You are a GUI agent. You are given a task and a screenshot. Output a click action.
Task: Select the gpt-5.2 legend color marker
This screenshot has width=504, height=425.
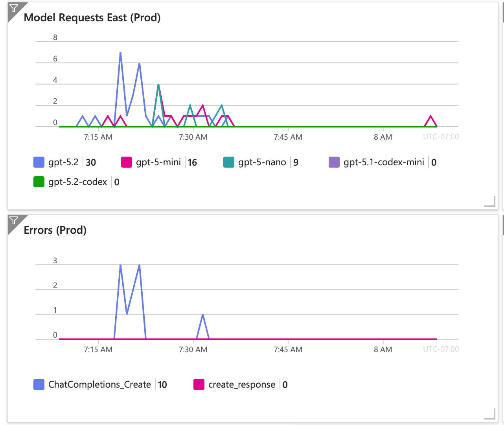coord(38,162)
